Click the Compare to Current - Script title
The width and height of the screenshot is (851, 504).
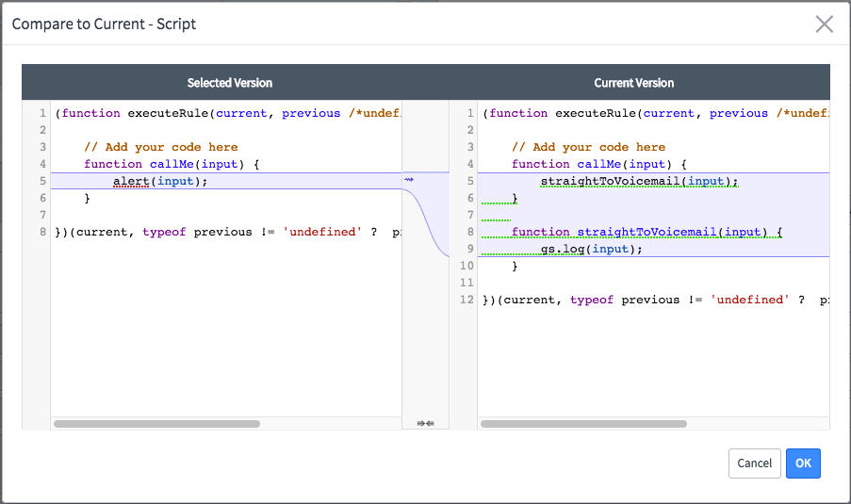[x=104, y=24]
